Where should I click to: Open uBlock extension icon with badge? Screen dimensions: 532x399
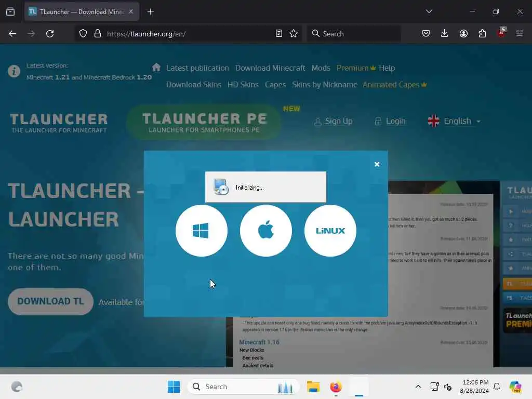[501, 33]
